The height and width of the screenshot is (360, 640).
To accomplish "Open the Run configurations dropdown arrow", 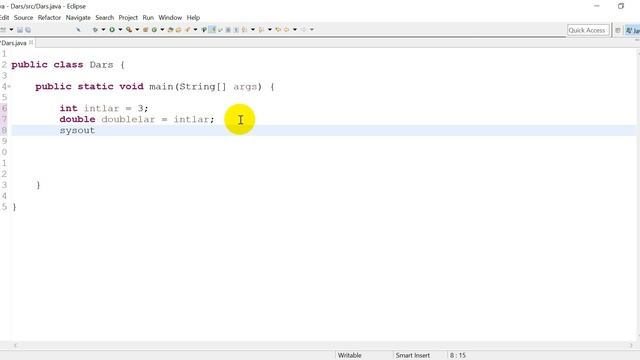I will coord(120,29).
